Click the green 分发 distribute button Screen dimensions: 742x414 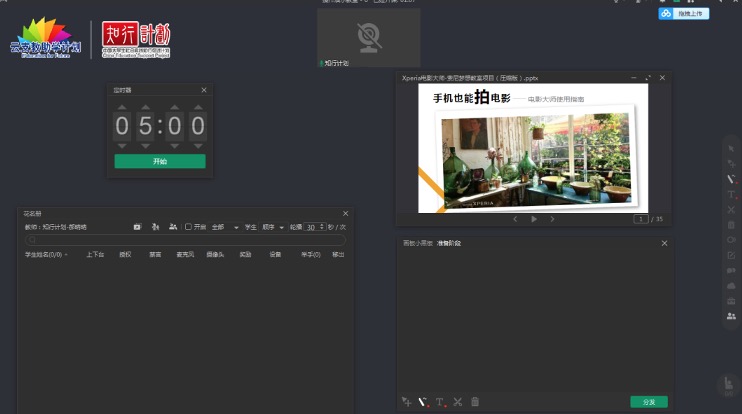click(x=649, y=402)
